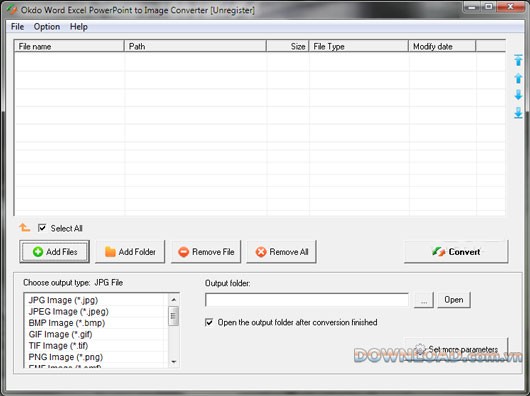Open the output folder with Open button
The image size is (530, 396).
coord(454,300)
